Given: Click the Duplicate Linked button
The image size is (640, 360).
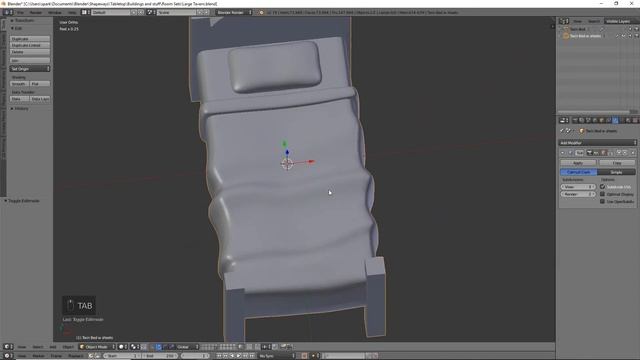Looking at the screenshot, I should 30,45.
